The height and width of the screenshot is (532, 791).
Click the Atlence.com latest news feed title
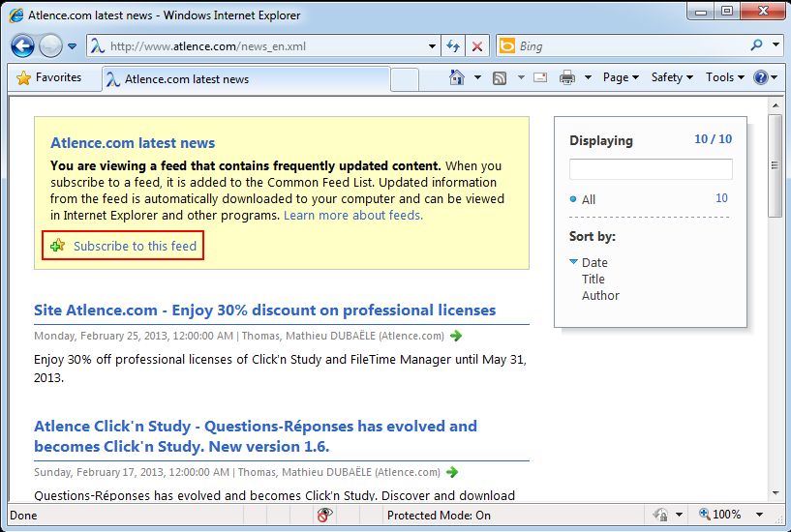(x=133, y=143)
